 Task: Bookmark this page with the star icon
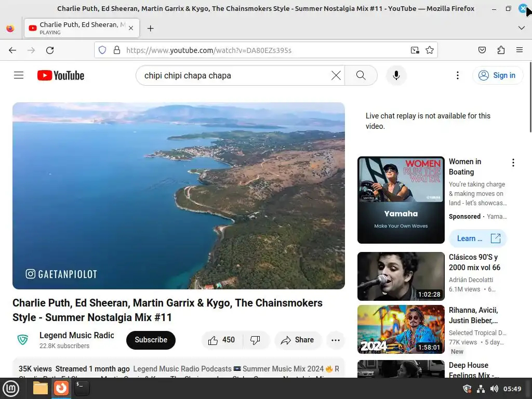pos(430,50)
